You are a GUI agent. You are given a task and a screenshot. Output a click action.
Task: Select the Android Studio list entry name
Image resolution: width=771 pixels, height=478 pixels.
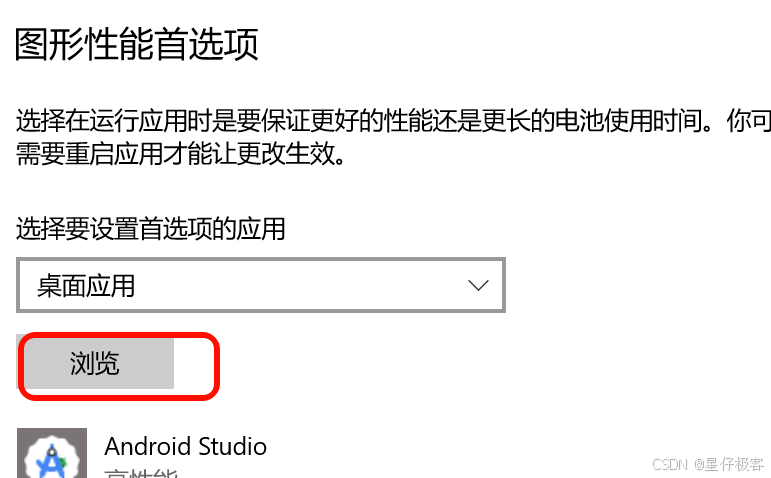click(x=185, y=447)
